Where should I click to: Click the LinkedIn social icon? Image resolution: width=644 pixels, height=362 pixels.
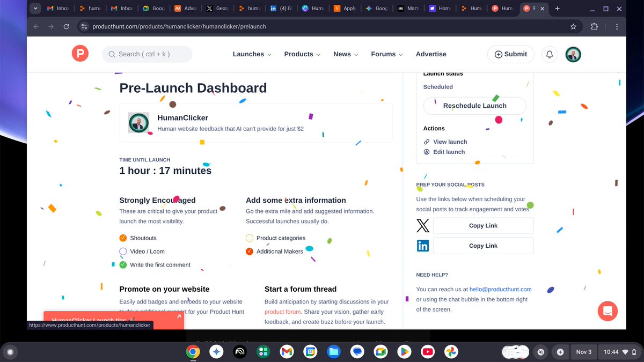click(423, 246)
